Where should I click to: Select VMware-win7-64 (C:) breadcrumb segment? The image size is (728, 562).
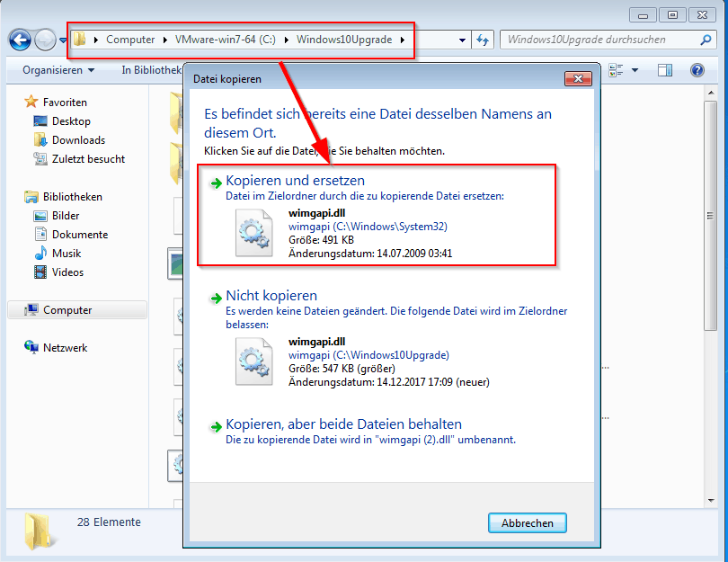pos(226,40)
